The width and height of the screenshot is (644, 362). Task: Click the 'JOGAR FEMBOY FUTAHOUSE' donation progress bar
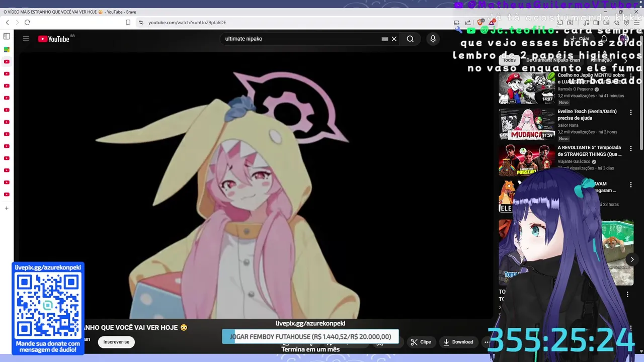(310, 337)
